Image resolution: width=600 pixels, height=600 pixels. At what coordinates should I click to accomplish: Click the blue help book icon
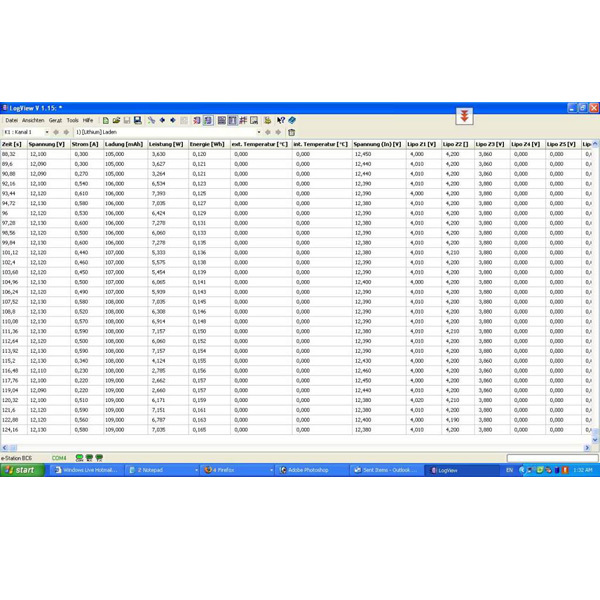point(292,121)
